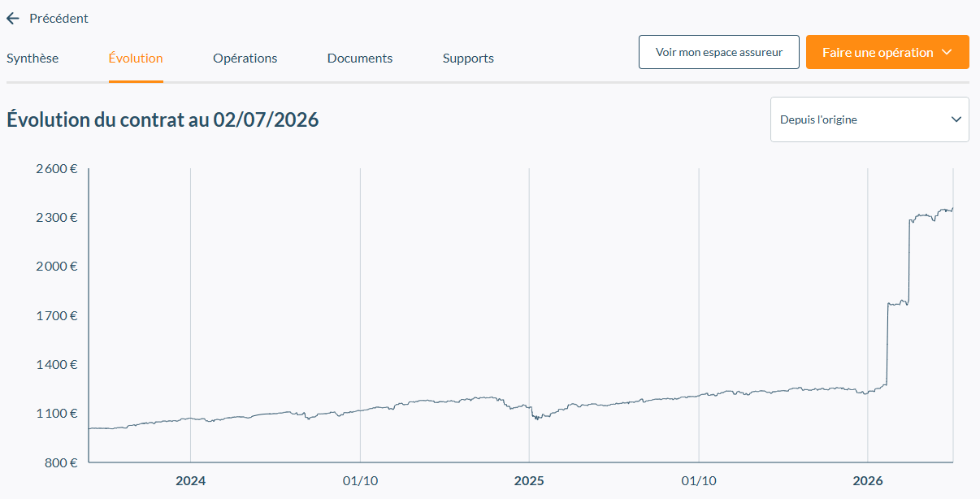This screenshot has width=980, height=499.
Task: Click the chart line's jump near 1700 €
Action: (x=887, y=341)
